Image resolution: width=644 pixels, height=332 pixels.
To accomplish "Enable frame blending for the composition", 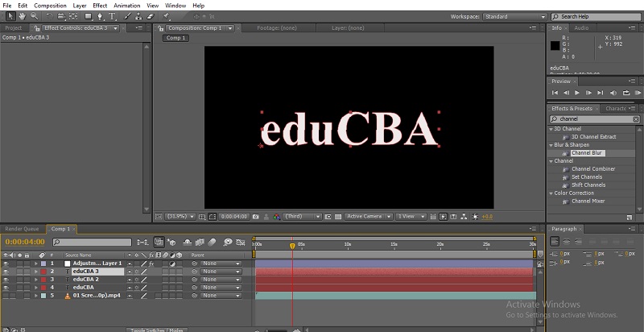I will tap(200, 242).
